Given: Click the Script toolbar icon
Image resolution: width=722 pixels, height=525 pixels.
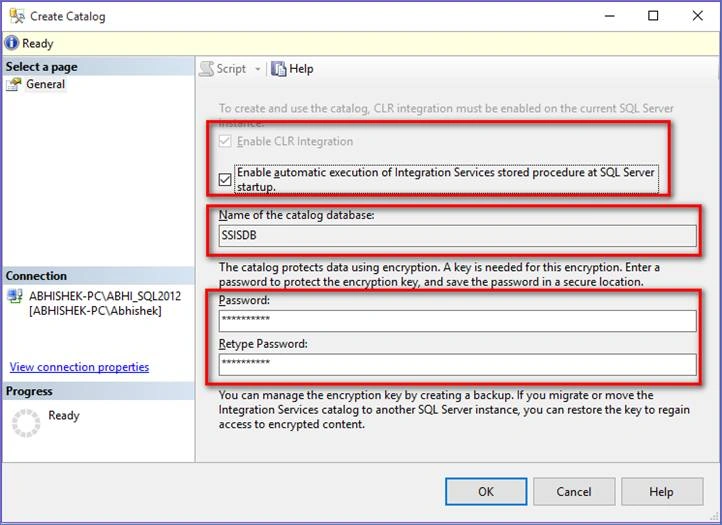Looking at the screenshot, I should pos(207,69).
